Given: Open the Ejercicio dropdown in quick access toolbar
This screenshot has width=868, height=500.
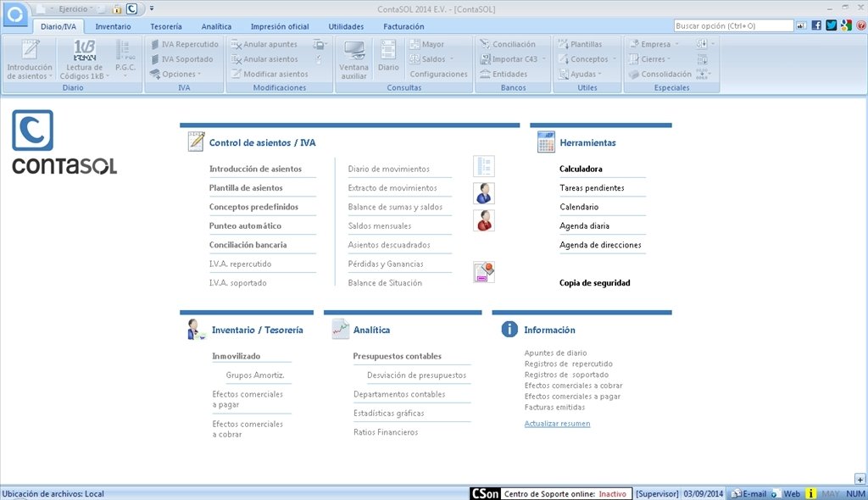Looking at the screenshot, I should pos(75,8).
